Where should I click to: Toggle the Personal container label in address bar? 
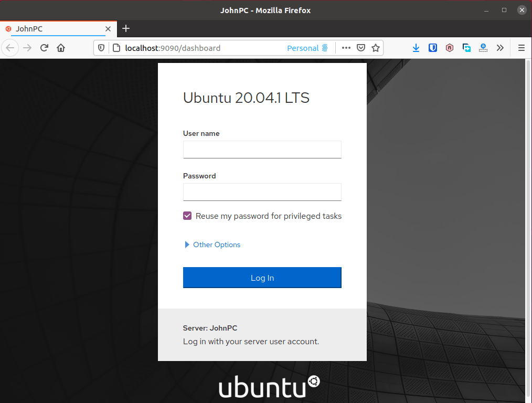click(307, 48)
